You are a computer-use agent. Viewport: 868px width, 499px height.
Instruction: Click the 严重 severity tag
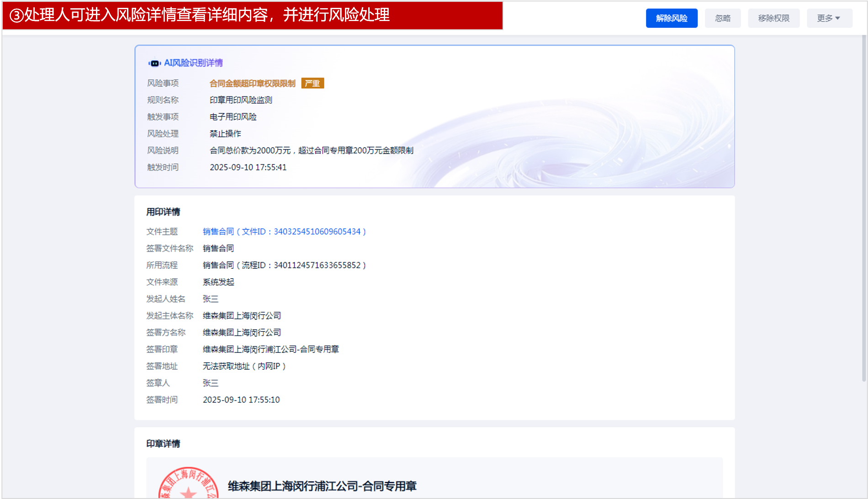[x=312, y=84]
